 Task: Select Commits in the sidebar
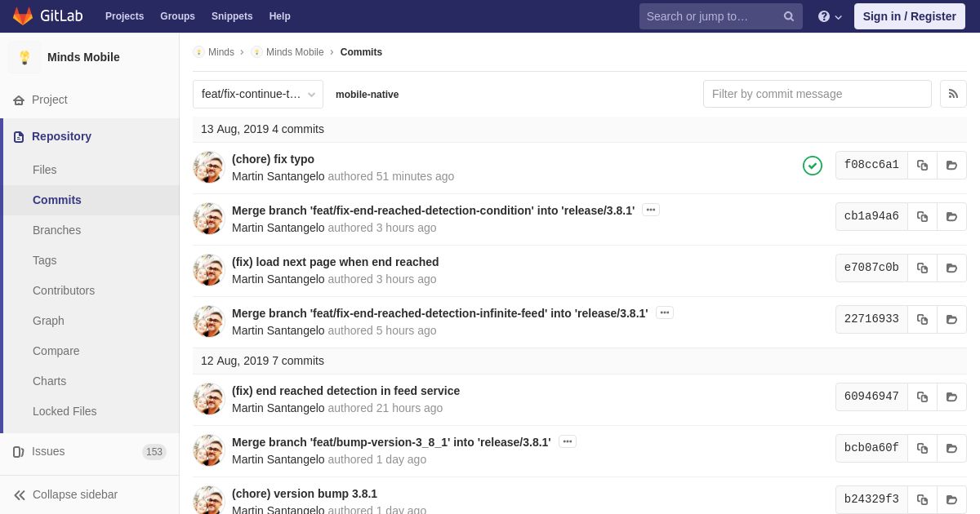click(x=91, y=200)
